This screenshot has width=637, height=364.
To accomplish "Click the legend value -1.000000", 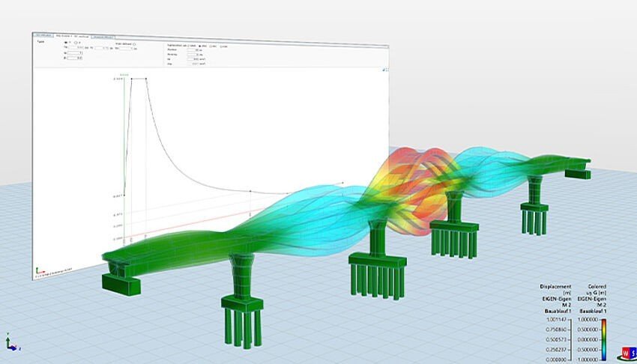I will click(x=588, y=360).
